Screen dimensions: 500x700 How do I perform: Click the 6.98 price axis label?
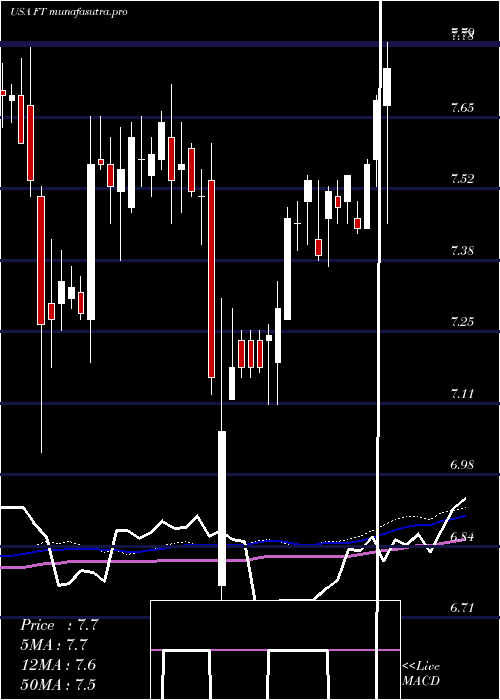[x=462, y=465]
